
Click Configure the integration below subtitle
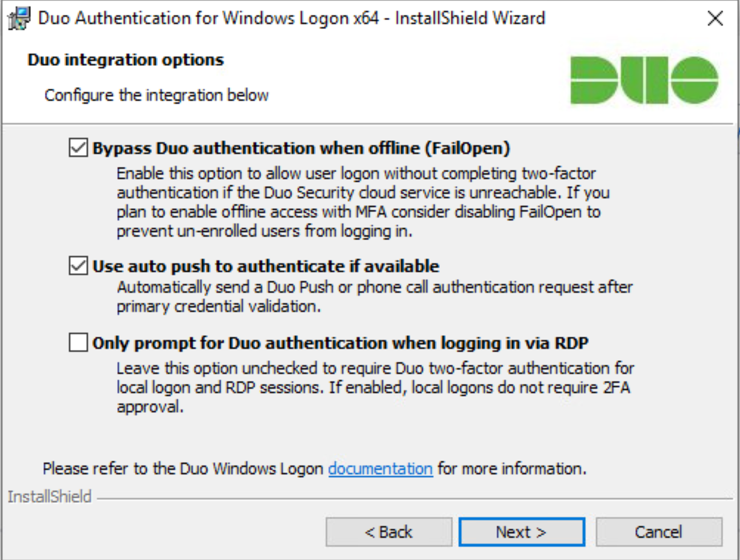(155, 95)
